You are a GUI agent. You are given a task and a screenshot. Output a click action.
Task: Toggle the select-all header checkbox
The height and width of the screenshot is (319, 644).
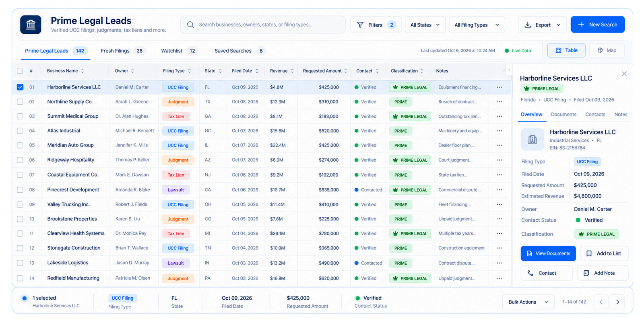[x=20, y=71]
